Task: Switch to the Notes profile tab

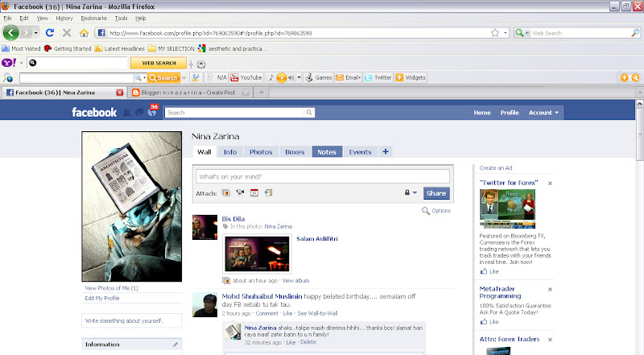Action: tap(327, 152)
